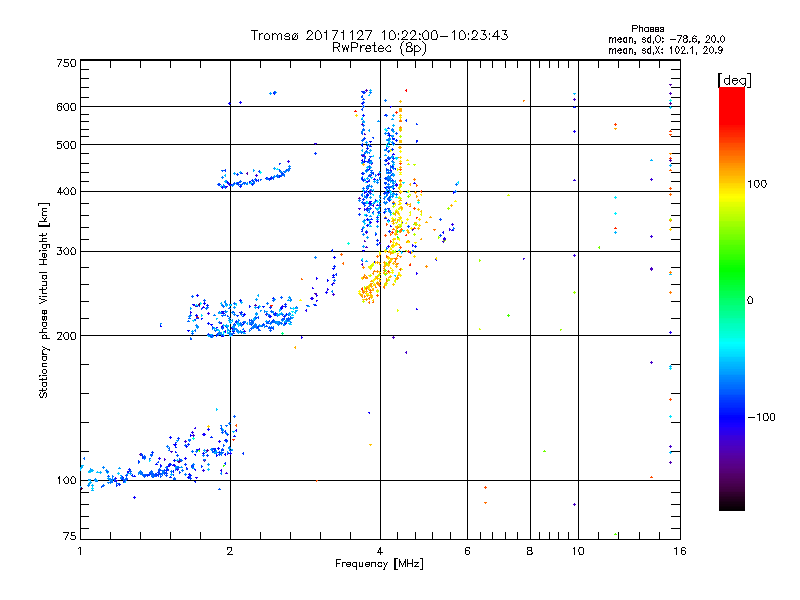The height and width of the screenshot is (600, 800).
Task: Click the 'mean, sd,X: 102.1, 20.9' text
Action: (665, 50)
